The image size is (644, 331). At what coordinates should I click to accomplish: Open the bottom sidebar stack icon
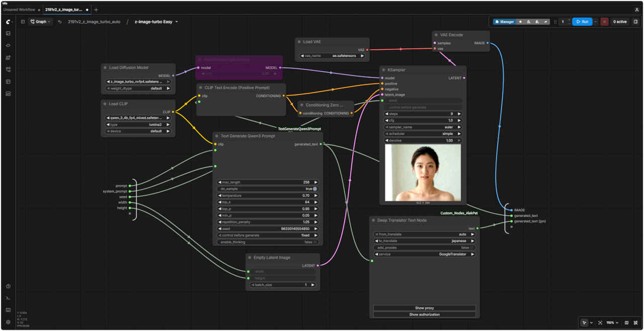click(8, 94)
